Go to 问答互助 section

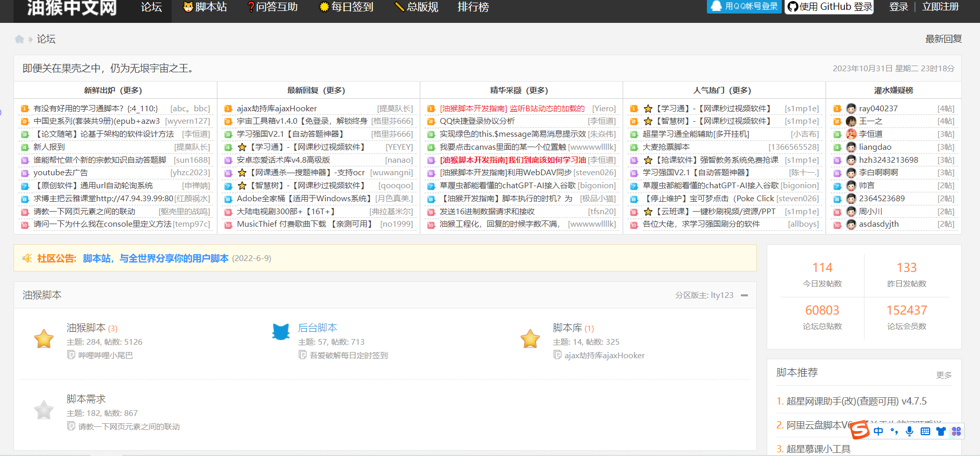click(x=273, y=7)
